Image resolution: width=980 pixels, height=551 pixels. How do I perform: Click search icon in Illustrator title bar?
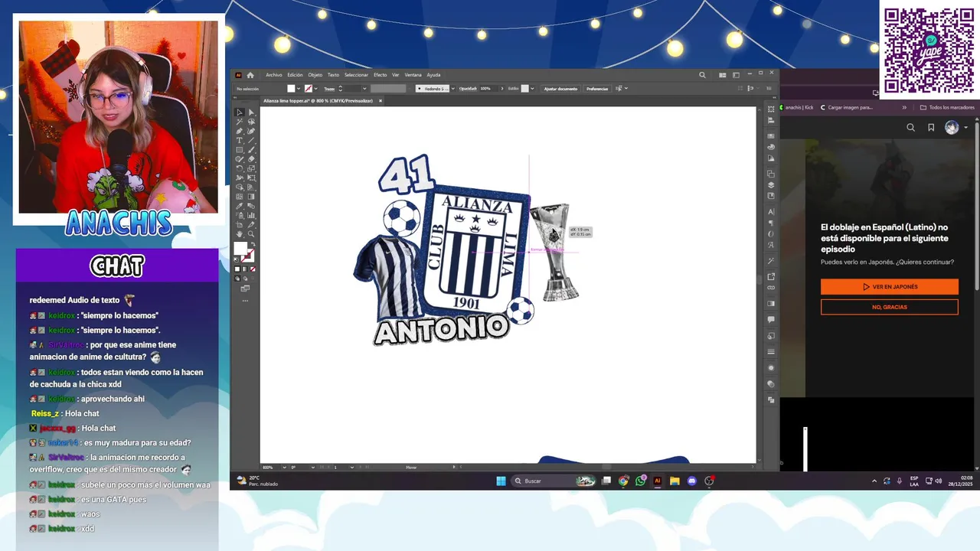pos(702,75)
